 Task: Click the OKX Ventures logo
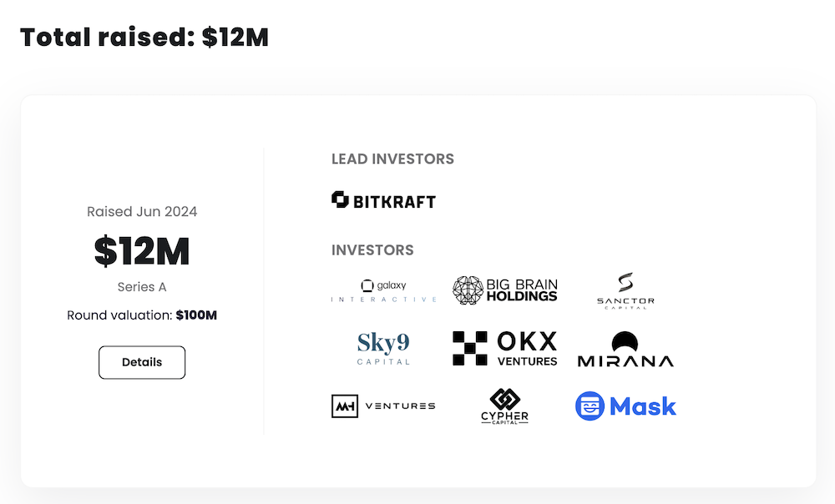504,348
